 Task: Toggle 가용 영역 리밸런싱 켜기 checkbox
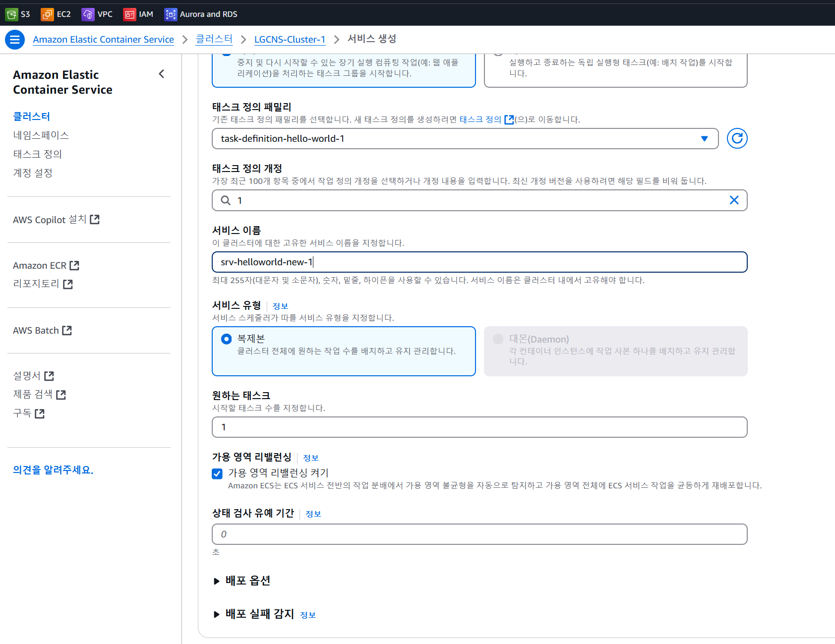217,474
